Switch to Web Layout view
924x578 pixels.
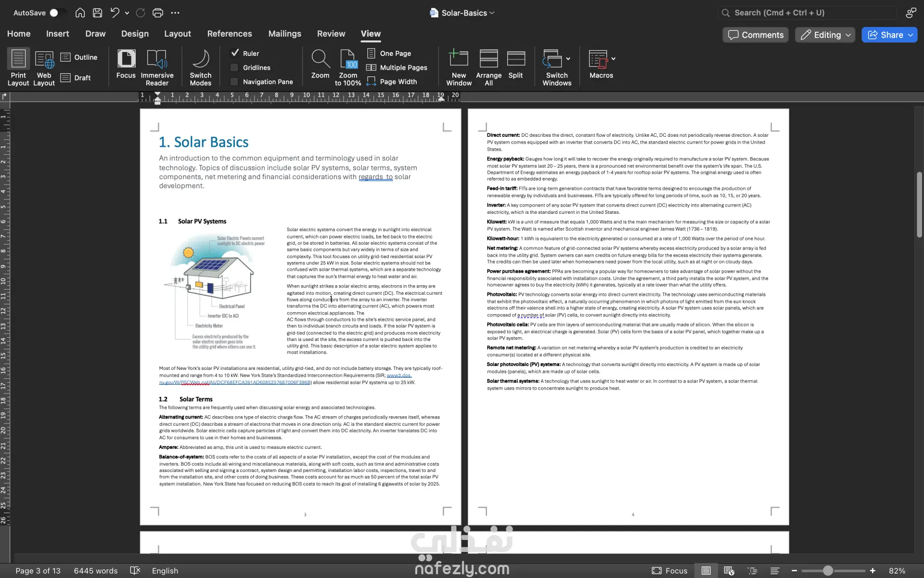click(44, 67)
